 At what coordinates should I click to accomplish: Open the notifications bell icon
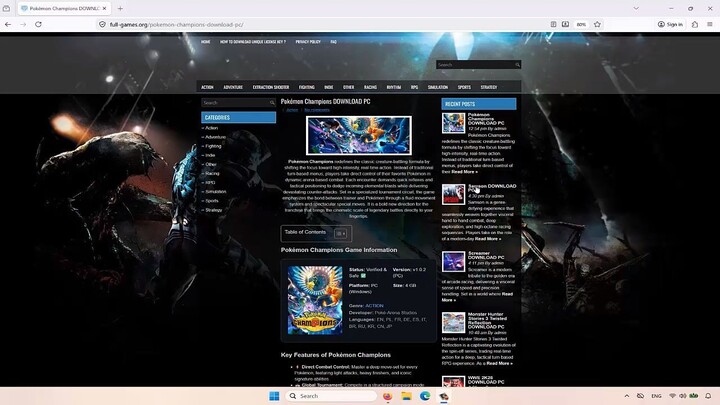point(708,396)
